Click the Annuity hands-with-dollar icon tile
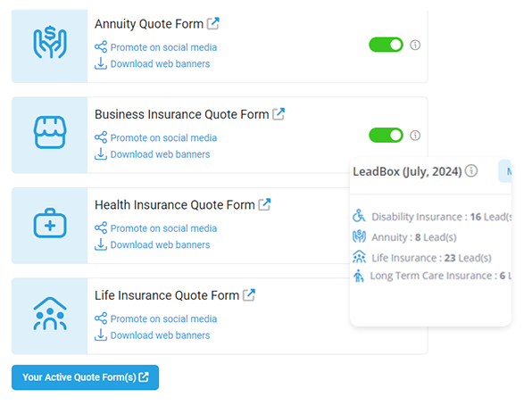The width and height of the screenshot is (532, 405). tap(49, 45)
